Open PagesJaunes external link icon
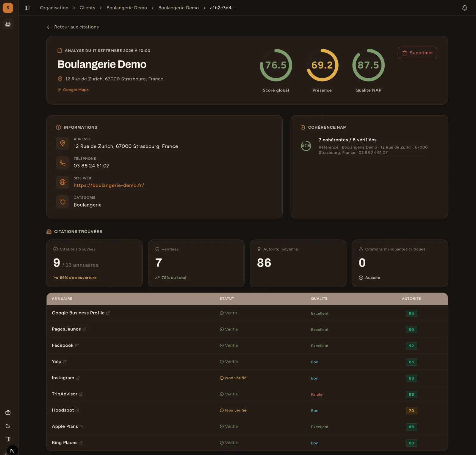 pyautogui.click(x=84, y=329)
